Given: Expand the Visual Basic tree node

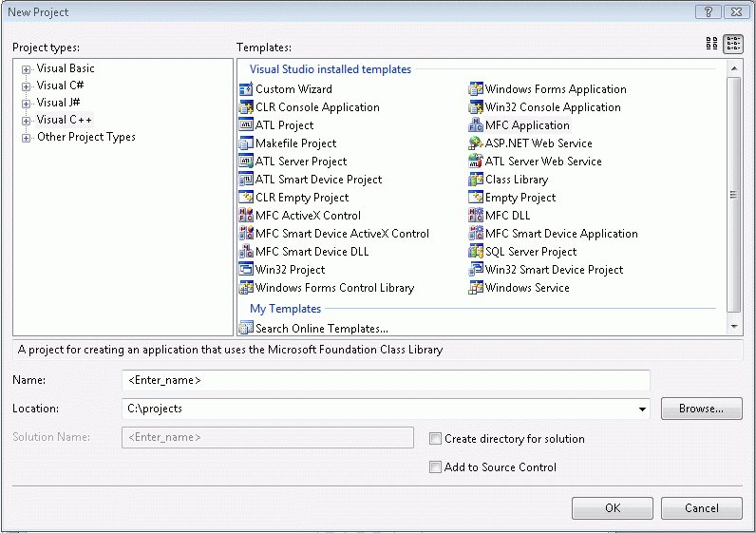Looking at the screenshot, I should (x=27, y=69).
